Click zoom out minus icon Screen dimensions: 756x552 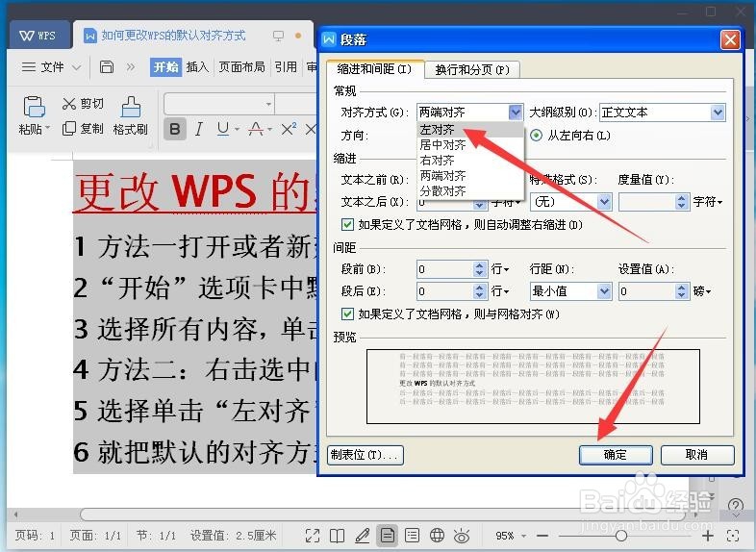click(542, 536)
